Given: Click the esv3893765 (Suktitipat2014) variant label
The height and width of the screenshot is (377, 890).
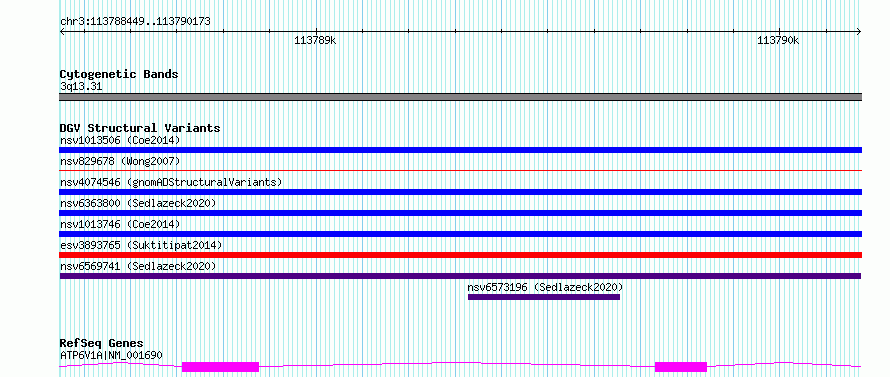Looking at the screenshot, I should click(141, 245).
